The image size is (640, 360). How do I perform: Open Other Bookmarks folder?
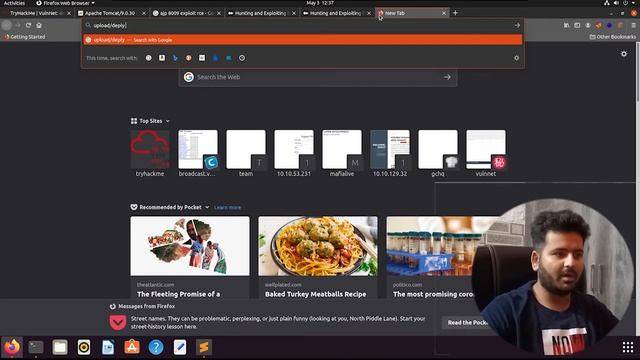[x=613, y=37]
